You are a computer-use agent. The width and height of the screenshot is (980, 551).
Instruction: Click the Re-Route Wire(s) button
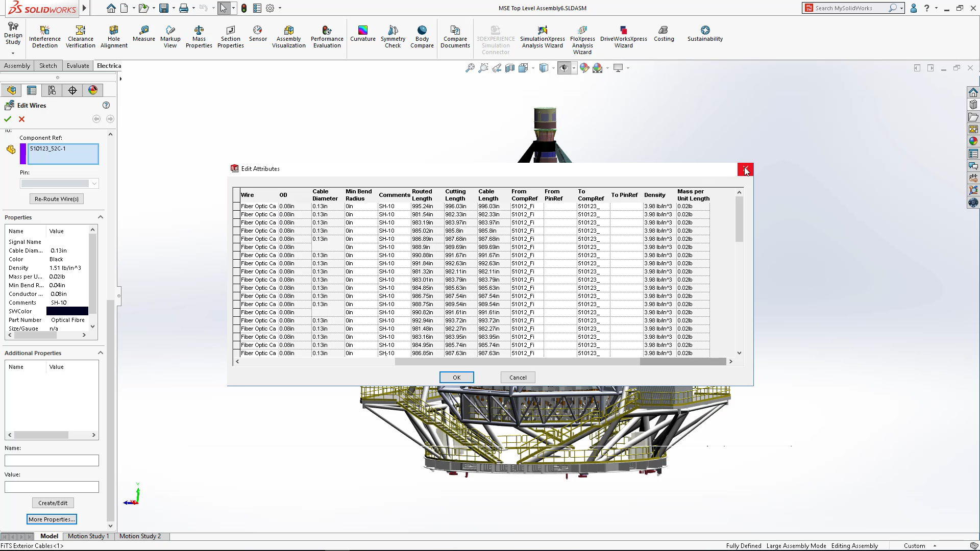coord(56,198)
